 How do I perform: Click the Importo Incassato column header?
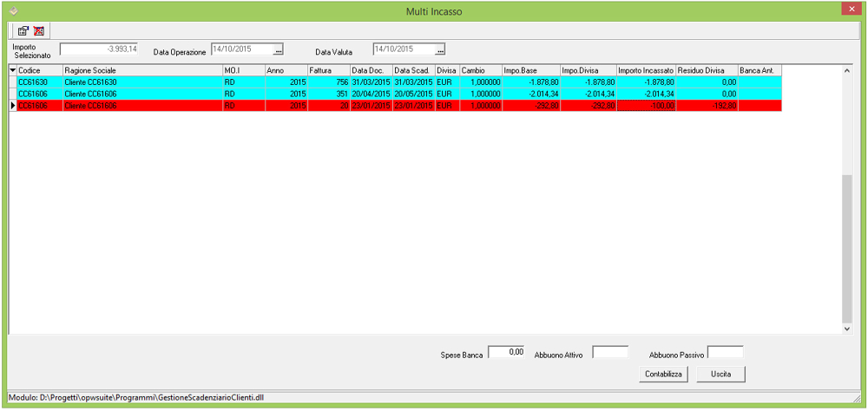coord(645,70)
